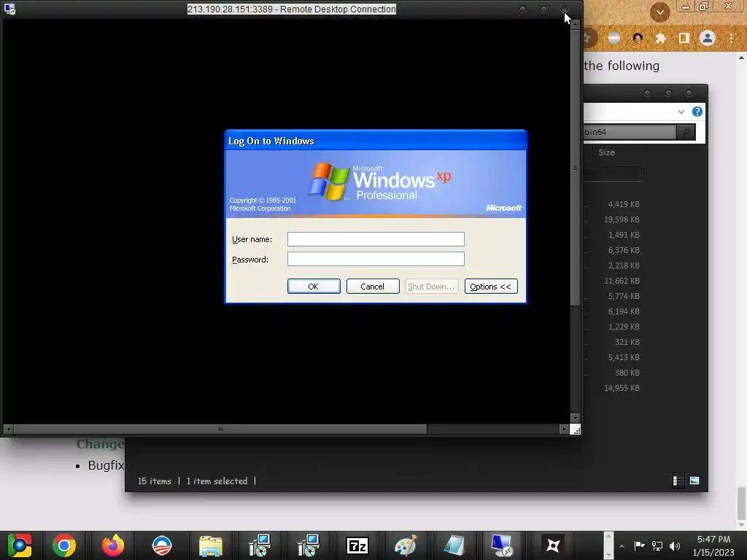
Task: Open the Notepad icon in taskbar
Action: pyautogui.click(x=454, y=545)
